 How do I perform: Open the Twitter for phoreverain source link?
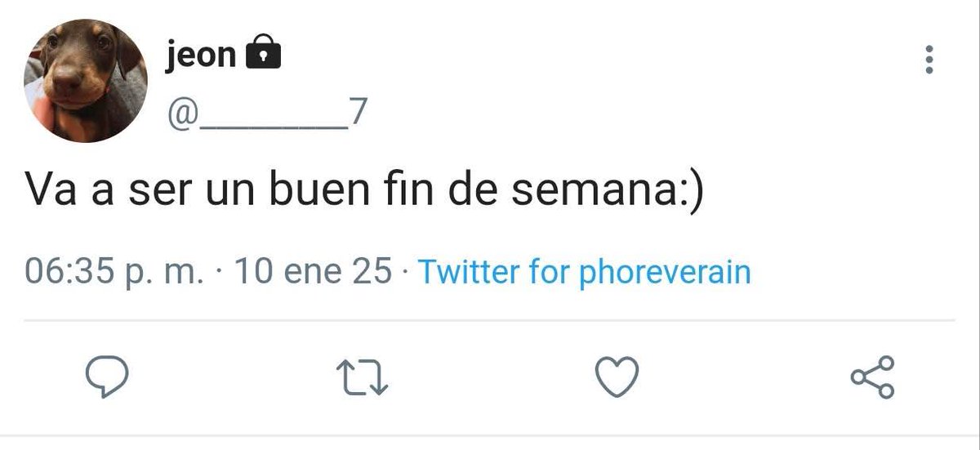point(584,271)
